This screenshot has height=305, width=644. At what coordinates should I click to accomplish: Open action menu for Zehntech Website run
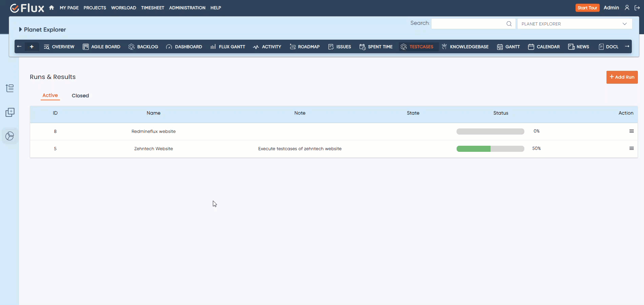631,148
